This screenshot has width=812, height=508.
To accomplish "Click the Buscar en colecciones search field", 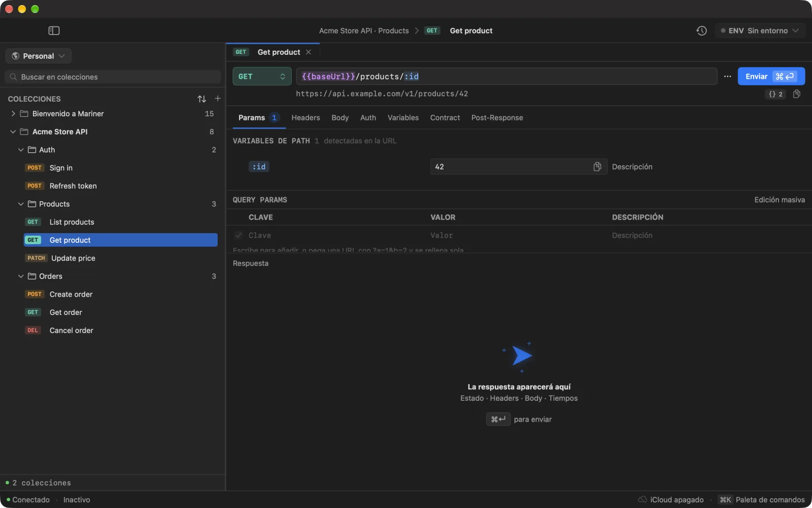I will (x=113, y=77).
